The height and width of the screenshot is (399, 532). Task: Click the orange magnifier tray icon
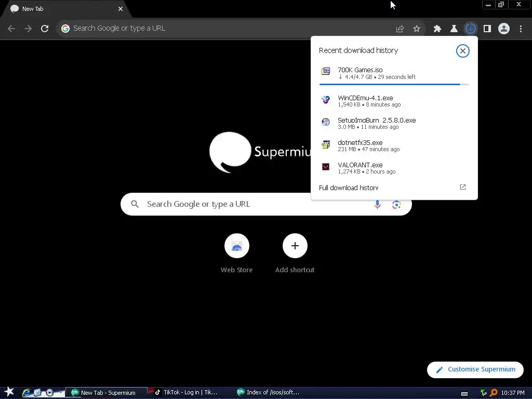click(x=494, y=393)
